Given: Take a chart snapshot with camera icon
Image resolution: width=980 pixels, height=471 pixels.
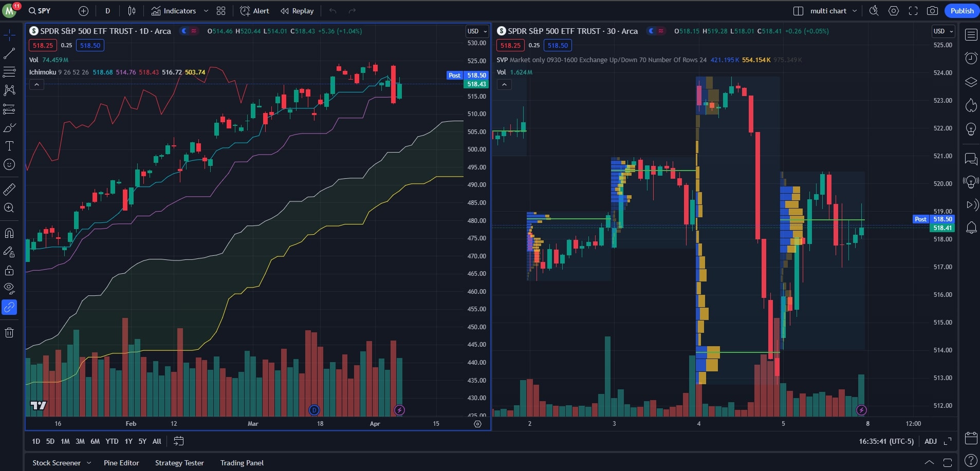Looking at the screenshot, I should point(933,11).
